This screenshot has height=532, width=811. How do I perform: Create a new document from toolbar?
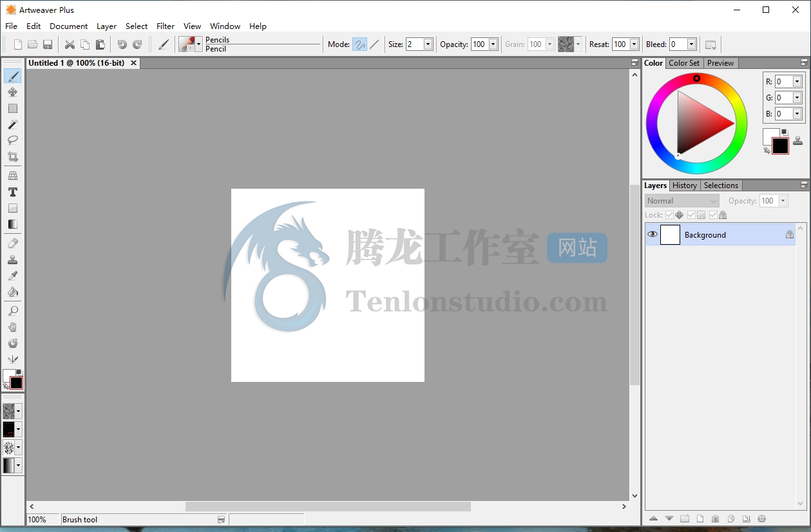[x=17, y=44]
